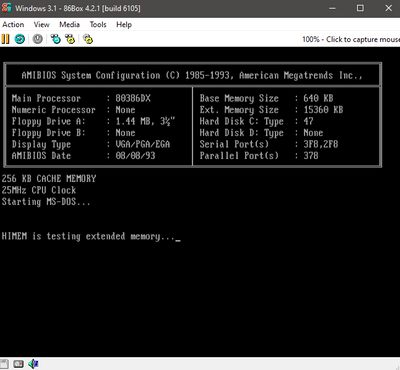
Task: Open the Tools menu
Action: click(98, 25)
